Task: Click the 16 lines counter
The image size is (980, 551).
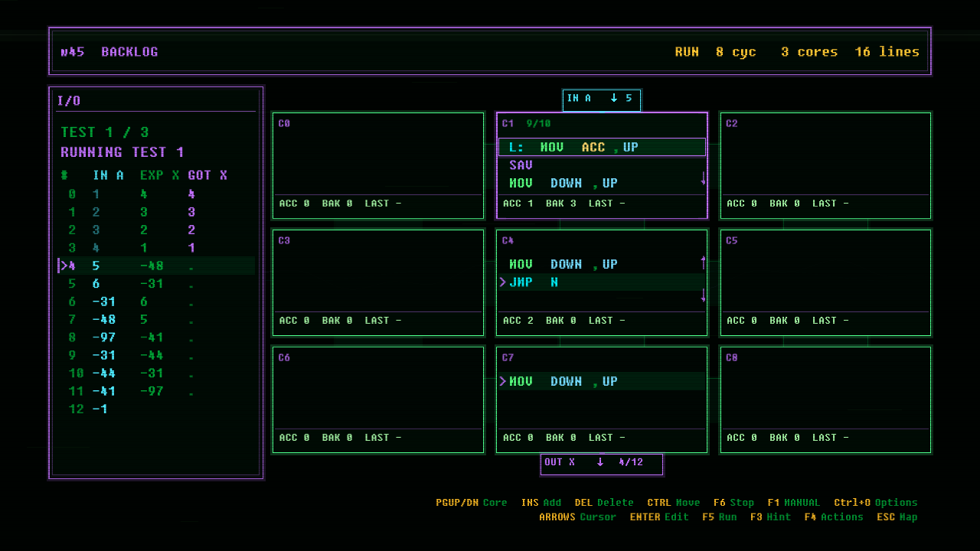Action: (887, 52)
